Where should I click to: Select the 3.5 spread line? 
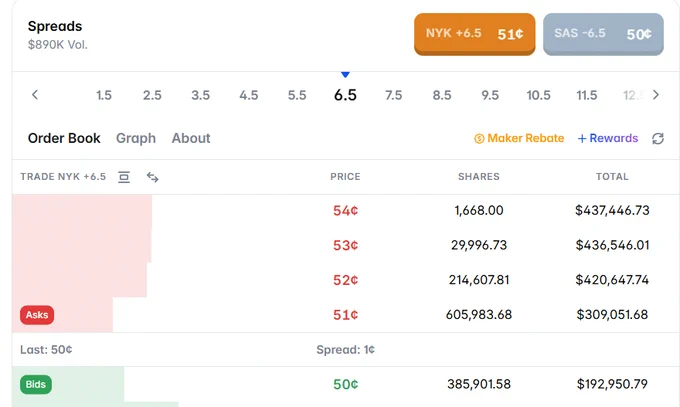click(200, 95)
